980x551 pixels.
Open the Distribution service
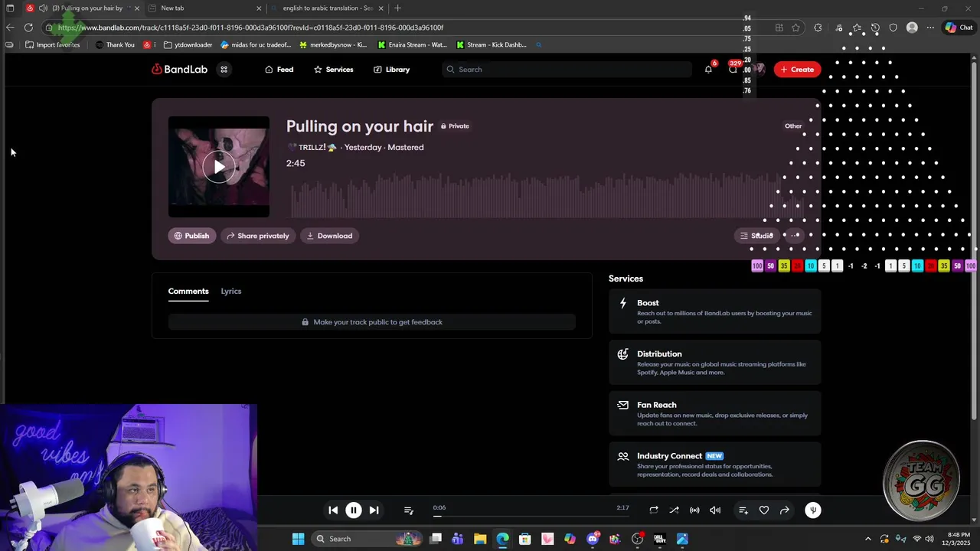click(x=715, y=363)
